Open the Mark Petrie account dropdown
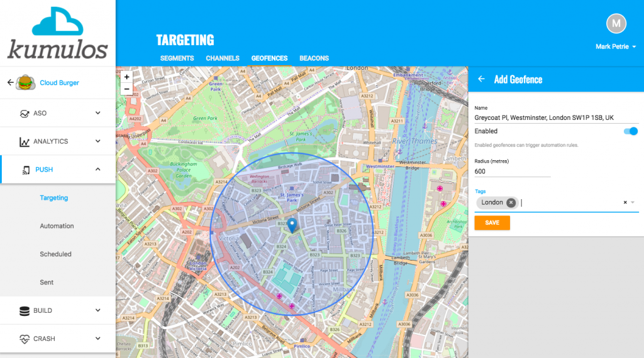644x358 pixels. 616,46
